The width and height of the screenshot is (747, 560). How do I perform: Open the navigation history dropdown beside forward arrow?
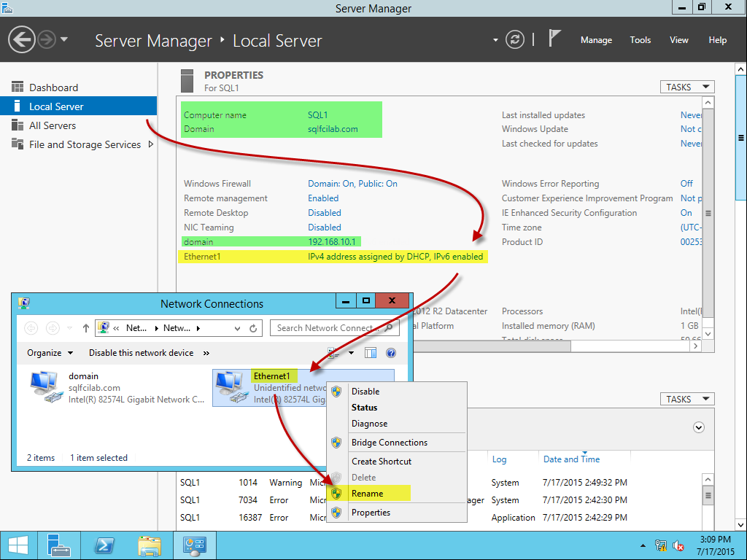(64, 39)
